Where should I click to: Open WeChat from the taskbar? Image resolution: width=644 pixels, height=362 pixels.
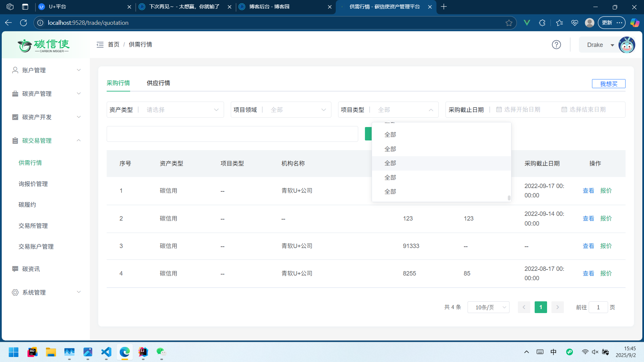[x=161, y=352]
